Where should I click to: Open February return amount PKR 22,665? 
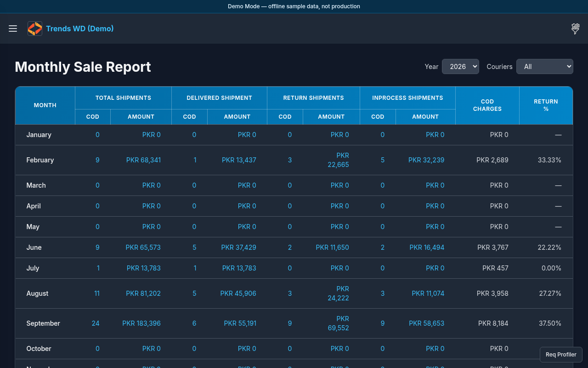[339, 160]
